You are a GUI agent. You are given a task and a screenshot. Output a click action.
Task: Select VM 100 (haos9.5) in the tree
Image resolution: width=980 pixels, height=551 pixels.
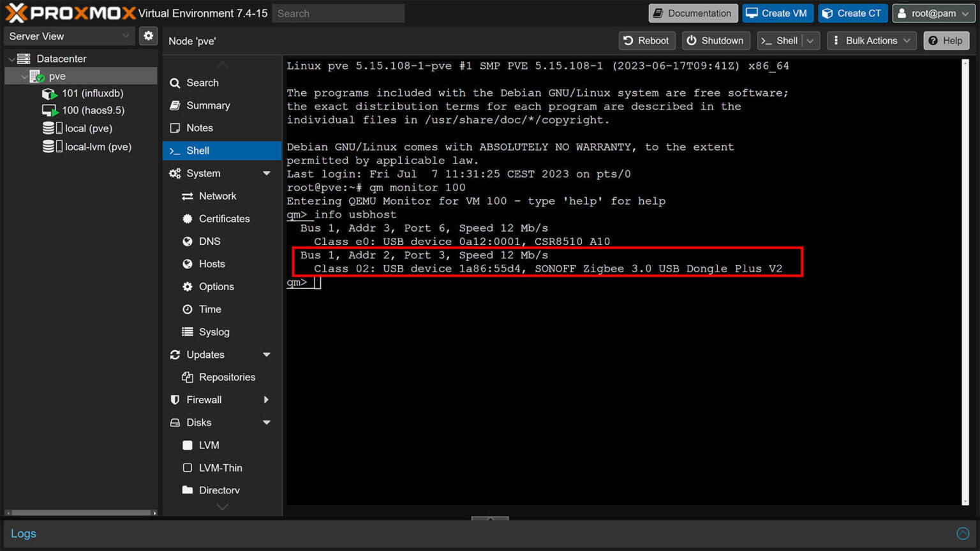(x=91, y=110)
